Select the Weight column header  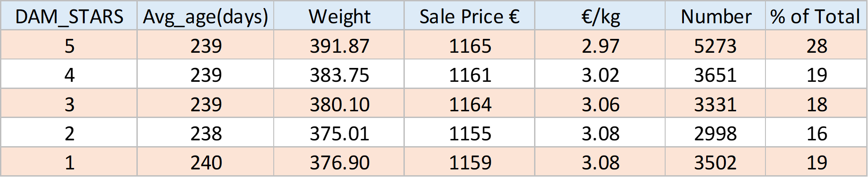[x=339, y=16]
